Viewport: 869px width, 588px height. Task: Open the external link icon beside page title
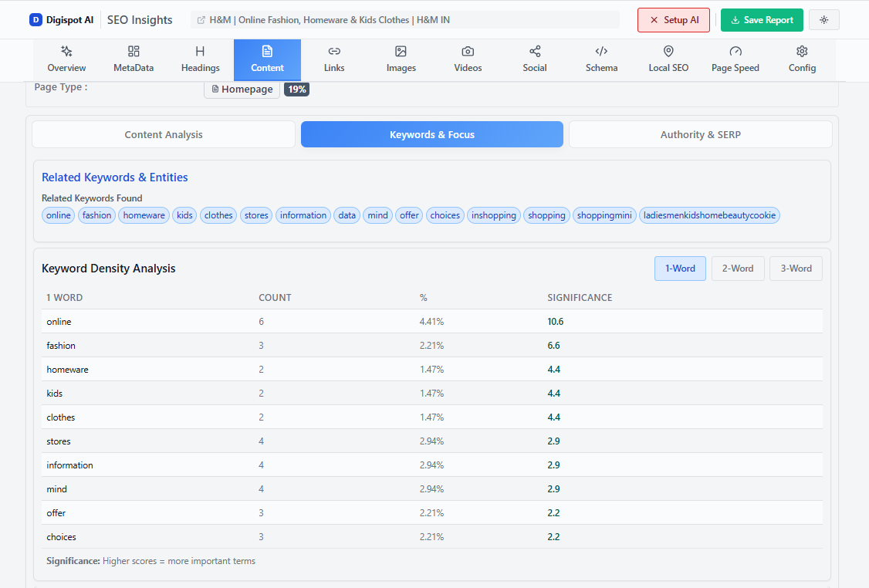[x=201, y=20]
